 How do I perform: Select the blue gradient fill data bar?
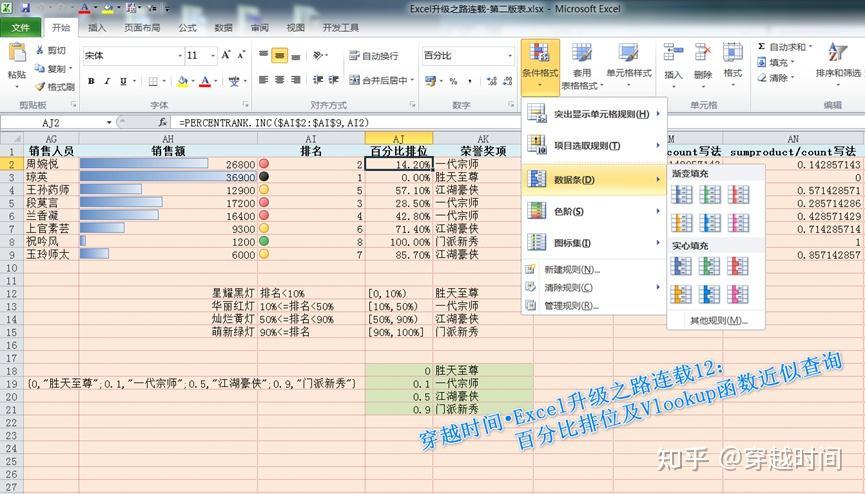pyautogui.click(x=681, y=194)
